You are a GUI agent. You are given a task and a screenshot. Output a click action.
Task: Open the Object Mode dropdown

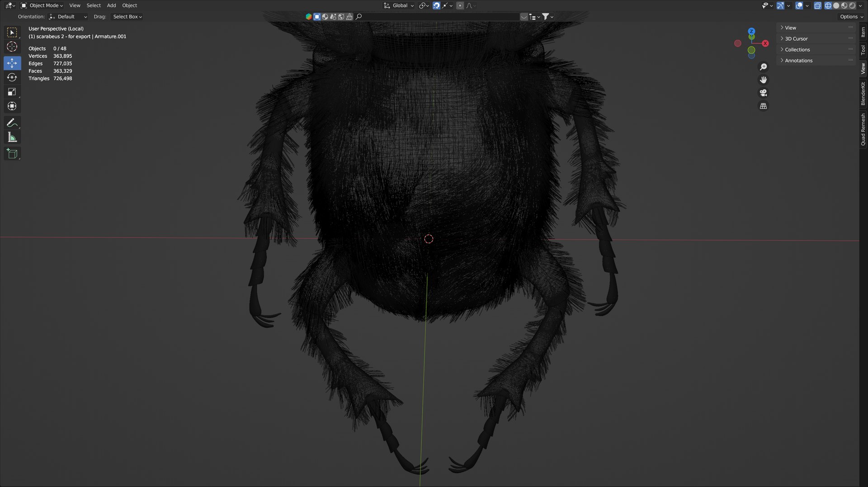42,5
